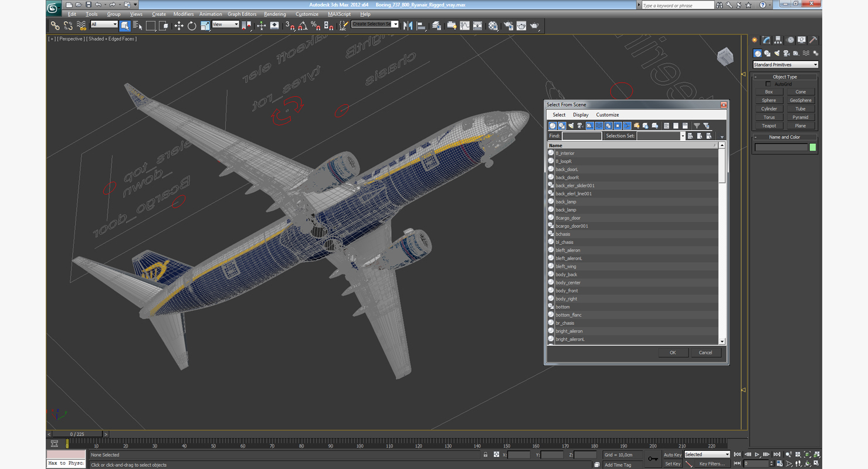Click the green object color swatch
This screenshot has height=469, width=868.
click(x=813, y=147)
